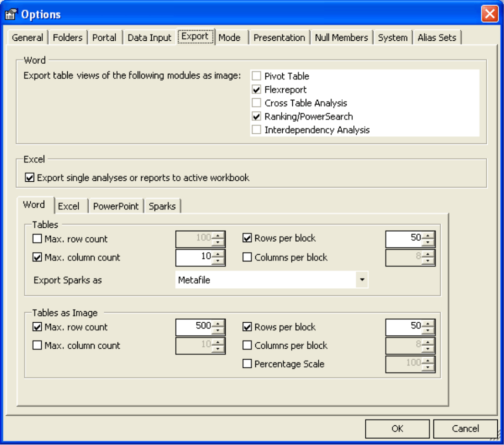Viewport: 504px width, 445px height.
Task: Decrease Max. column count in Tables section
Action: click(x=218, y=261)
